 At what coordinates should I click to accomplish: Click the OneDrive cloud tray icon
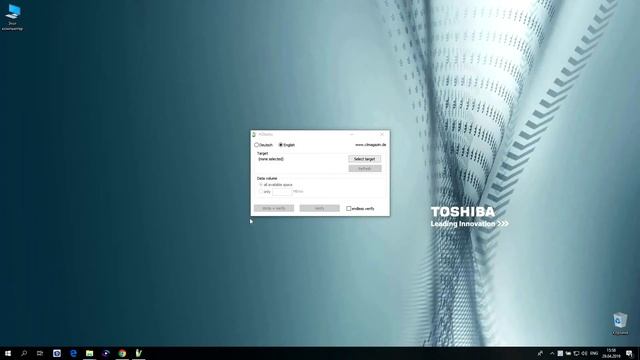(x=568, y=353)
